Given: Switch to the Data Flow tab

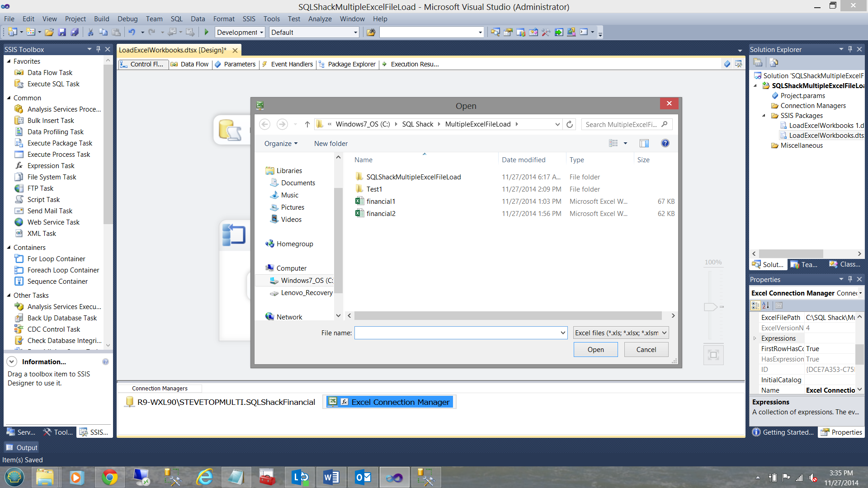Looking at the screenshot, I should point(190,64).
